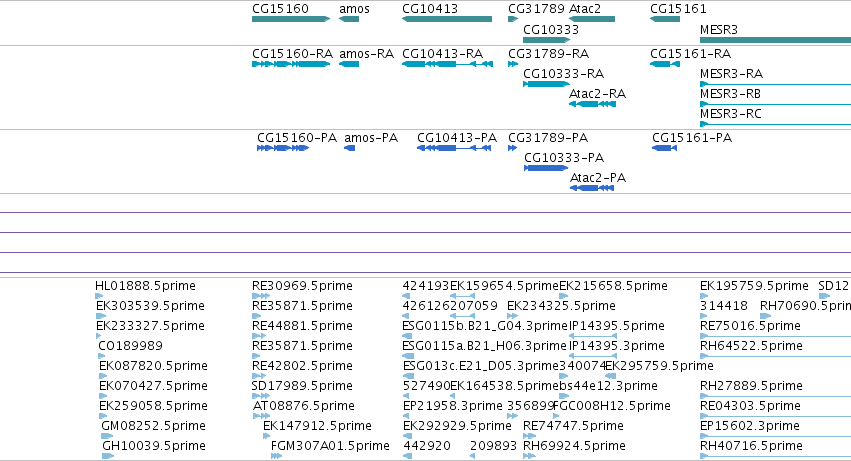The width and height of the screenshot is (851, 461).
Task: Click the CG31789-RA transcript label
Action: (548, 54)
